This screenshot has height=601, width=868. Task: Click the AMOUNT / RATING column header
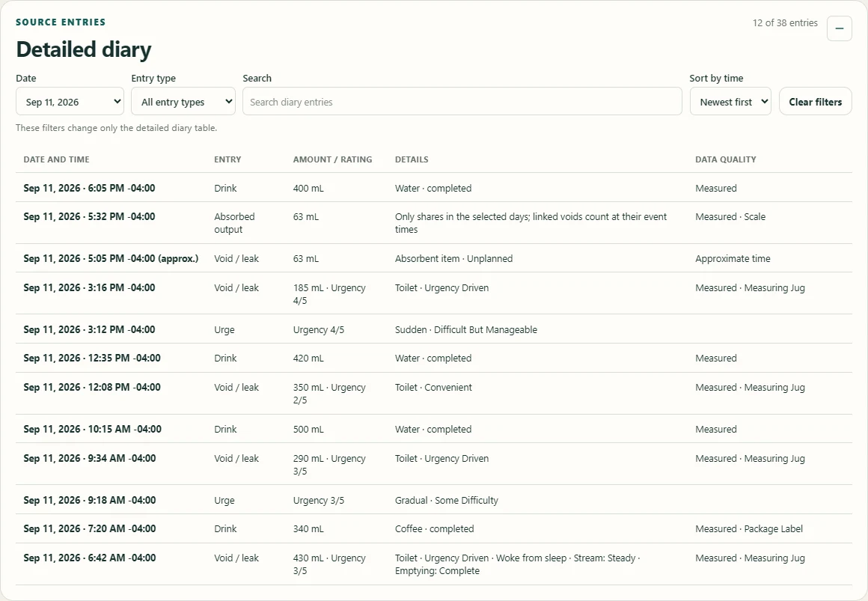pos(333,159)
